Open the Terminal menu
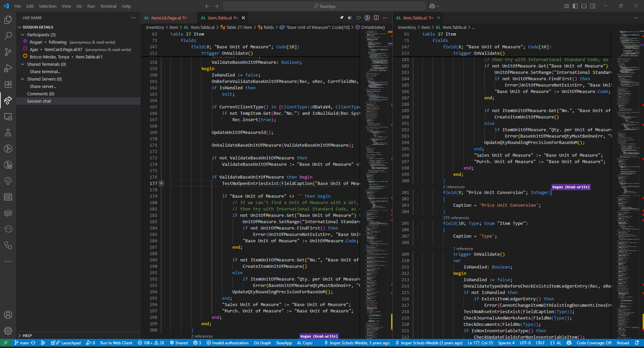644x348 pixels. click(x=108, y=6)
